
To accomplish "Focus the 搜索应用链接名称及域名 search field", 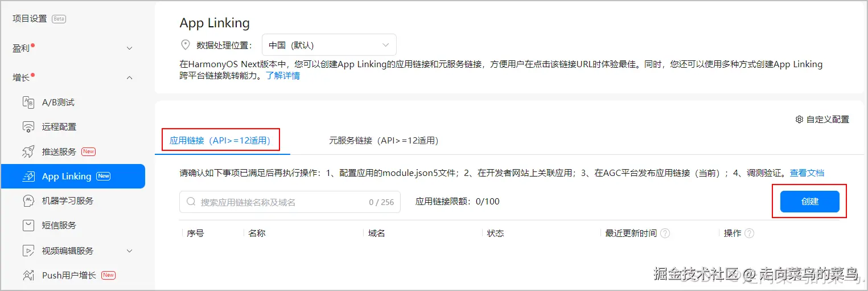I will tap(290, 202).
